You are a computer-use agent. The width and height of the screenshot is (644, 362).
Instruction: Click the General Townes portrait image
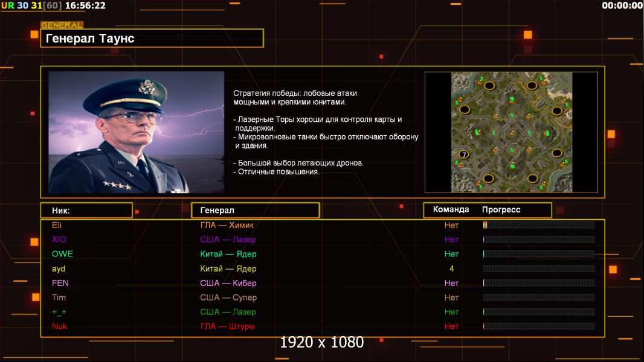click(x=137, y=132)
